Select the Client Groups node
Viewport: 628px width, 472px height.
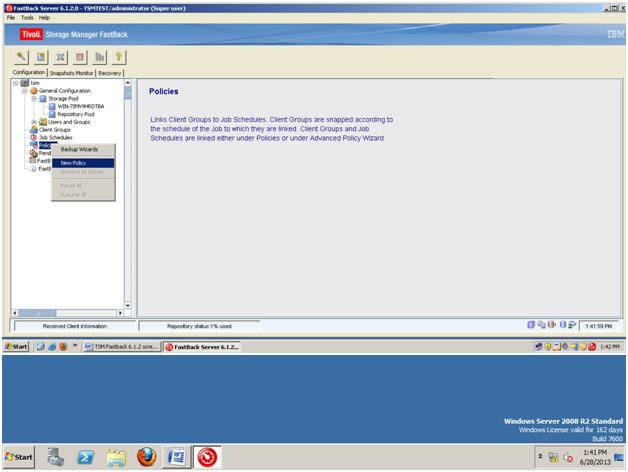(54, 130)
